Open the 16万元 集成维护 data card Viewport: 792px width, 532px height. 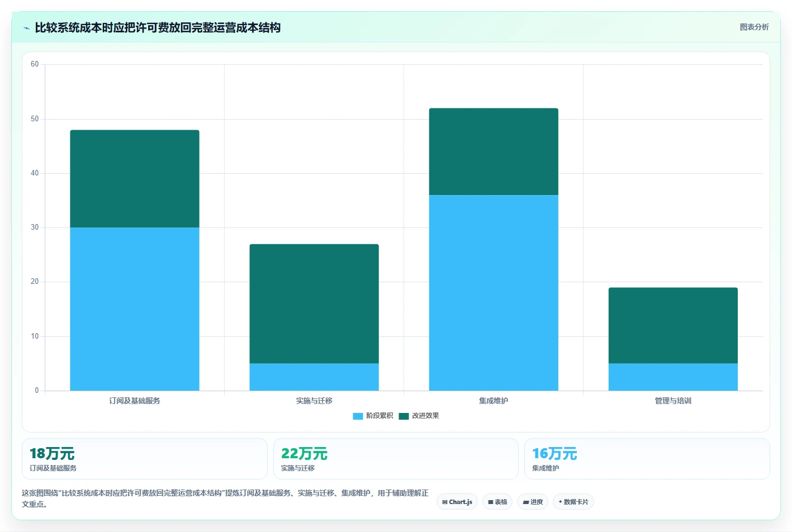647,459
